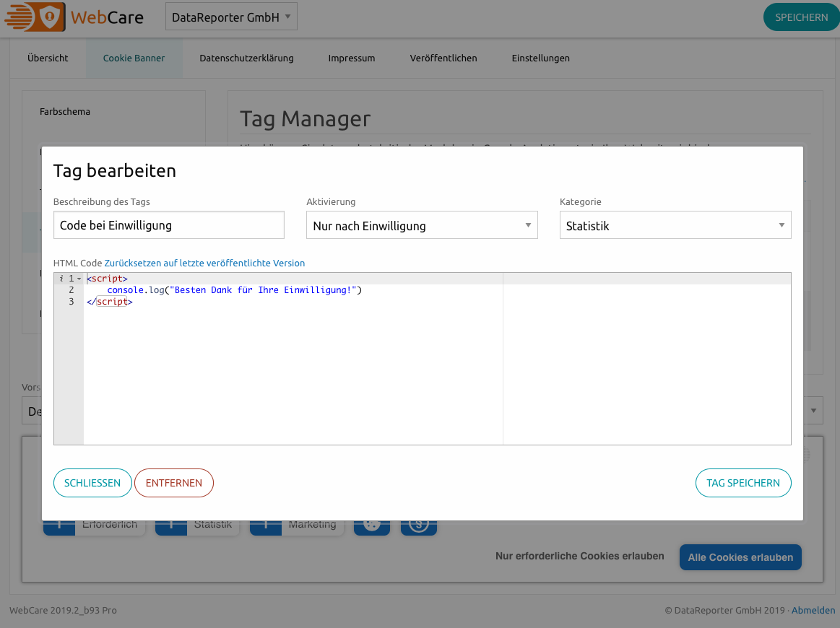Viewport: 840px width, 628px height.
Task: Collapse the script block fold arrow
Action: tap(79, 279)
